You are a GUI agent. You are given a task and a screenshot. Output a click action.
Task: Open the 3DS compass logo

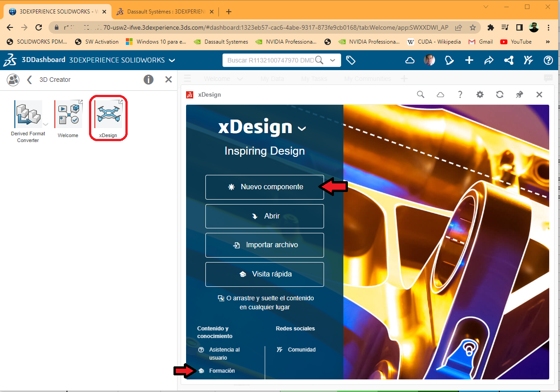10,60
